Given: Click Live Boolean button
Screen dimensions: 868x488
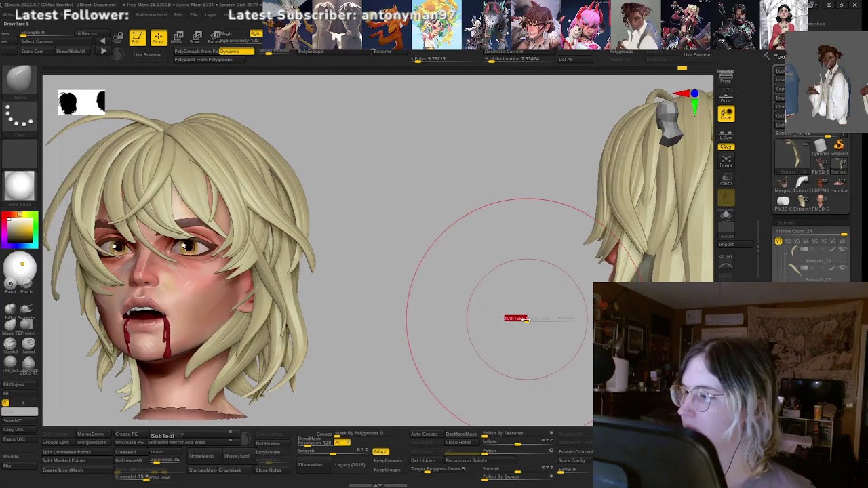Looking at the screenshot, I should [x=147, y=54].
